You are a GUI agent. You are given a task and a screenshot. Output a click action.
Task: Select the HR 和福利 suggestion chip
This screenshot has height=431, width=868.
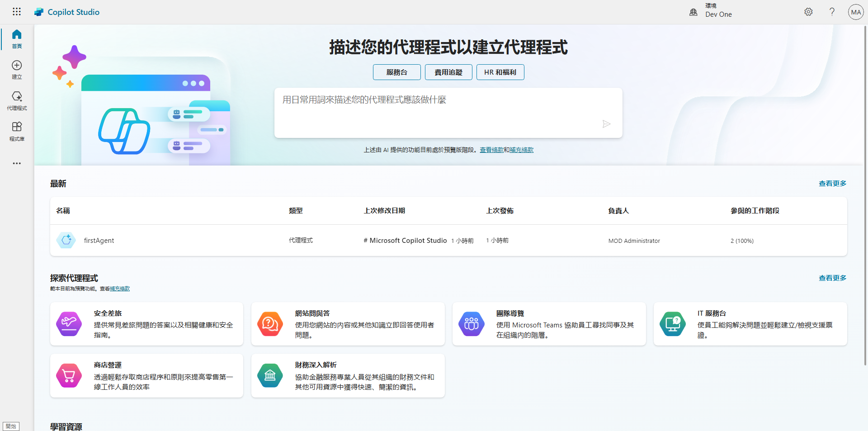tap(500, 72)
